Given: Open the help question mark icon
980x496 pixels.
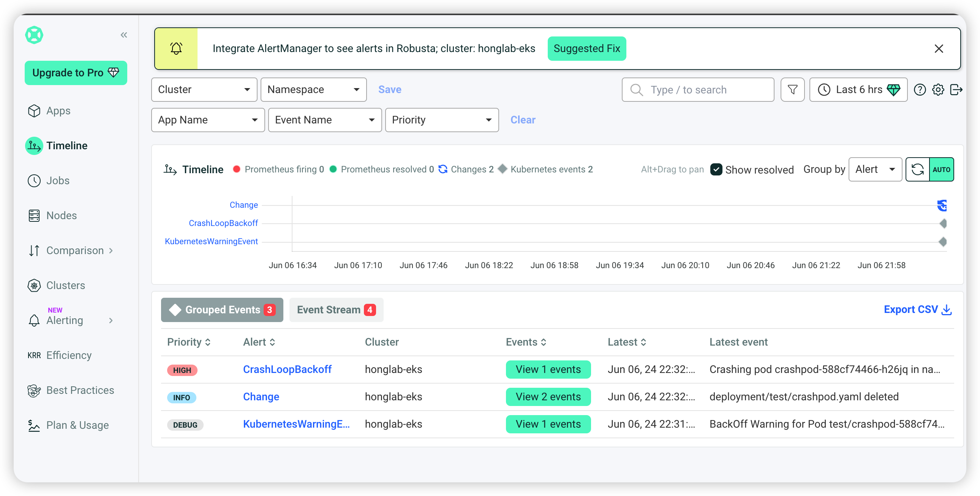Looking at the screenshot, I should click(920, 90).
